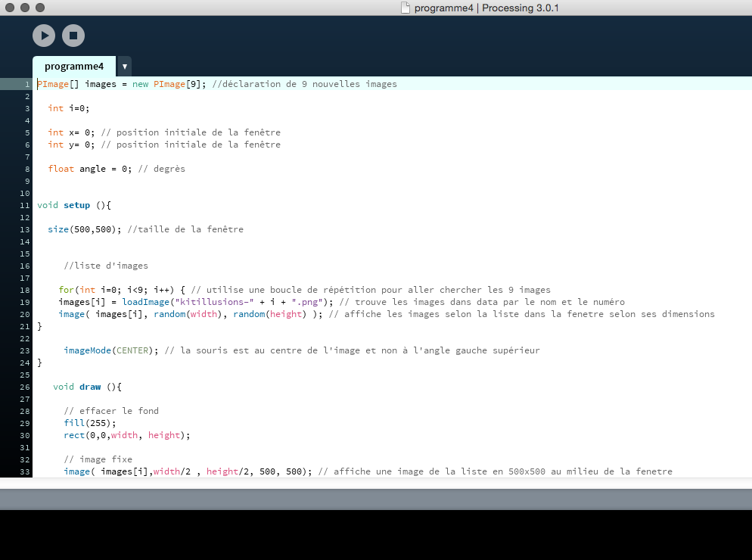
Task: Click the 'loadImage' call on line 19
Action: [146, 302]
